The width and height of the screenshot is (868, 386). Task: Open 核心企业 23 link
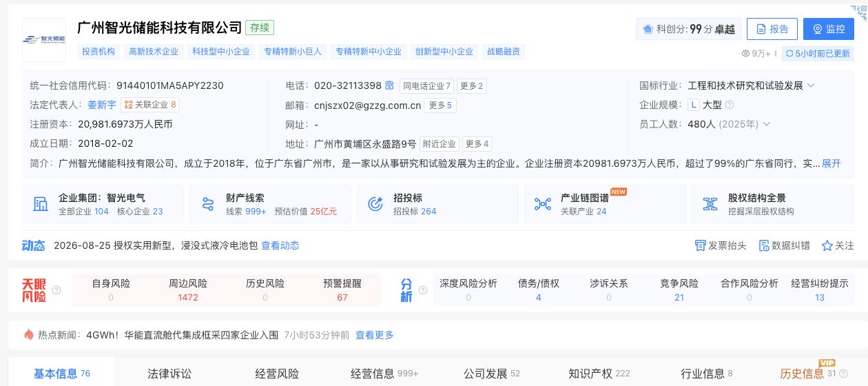coord(140,212)
